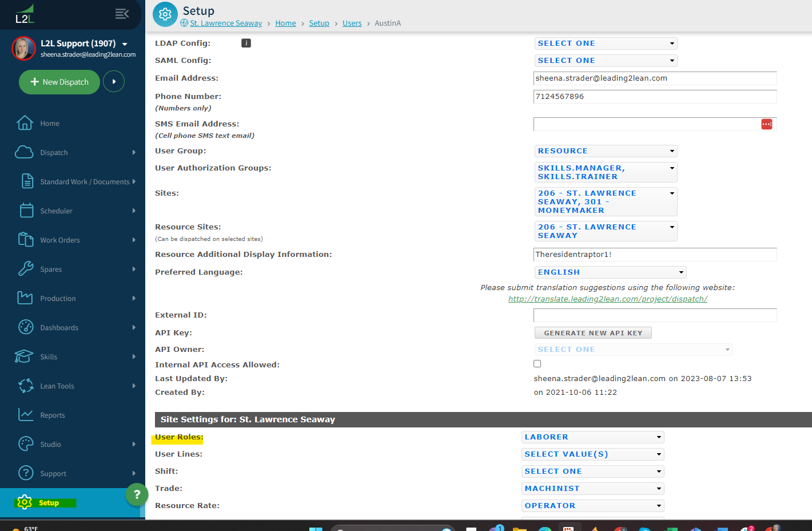Click the Lean Tools cycle icon

(26, 386)
